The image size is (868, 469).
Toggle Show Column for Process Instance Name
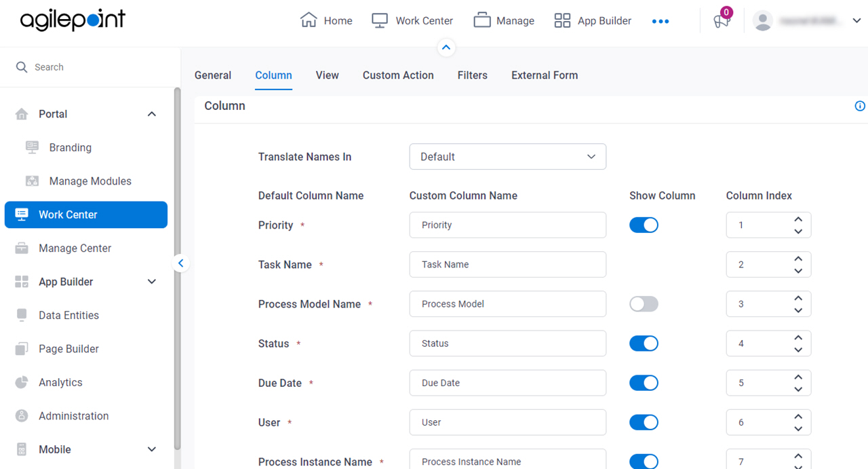[x=644, y=462]
